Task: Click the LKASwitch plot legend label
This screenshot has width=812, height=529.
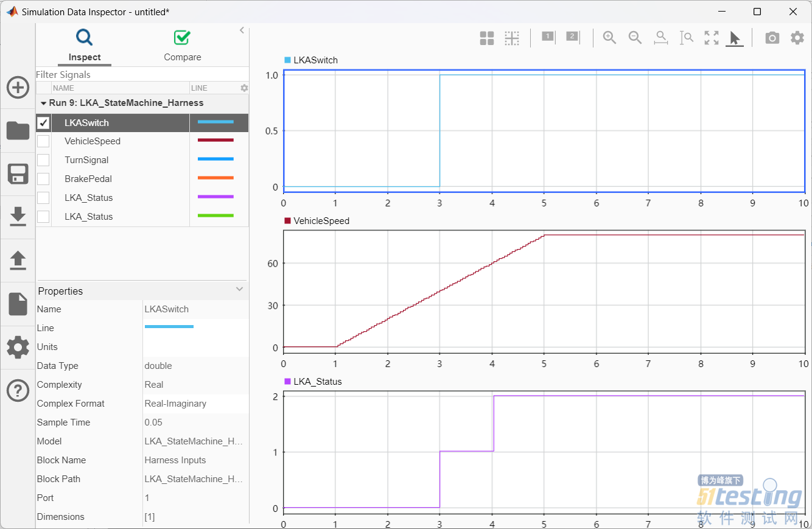Action: tap(315, 60)
